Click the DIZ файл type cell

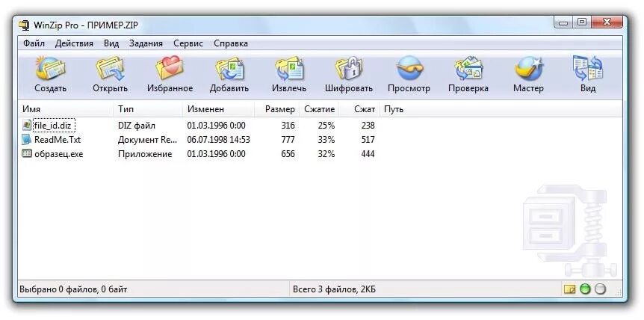pos(137,126)
